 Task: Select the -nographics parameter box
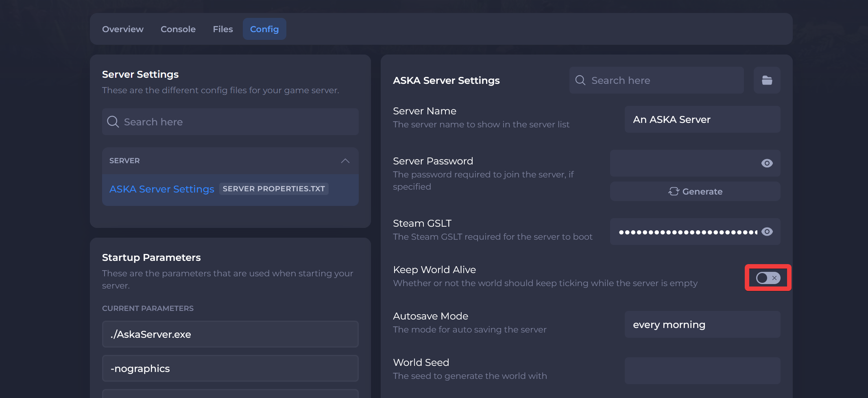230,368
